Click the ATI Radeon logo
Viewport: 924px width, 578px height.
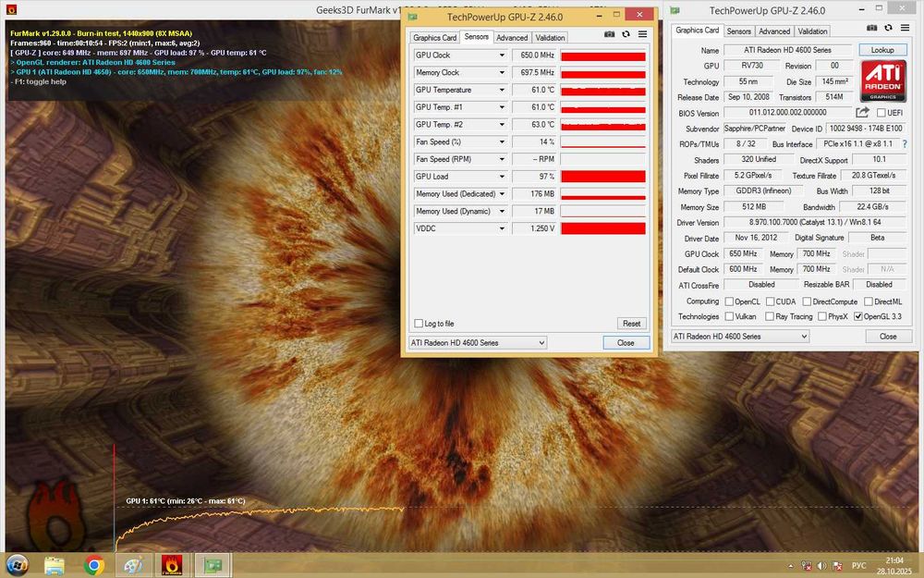tap(883, 80)
